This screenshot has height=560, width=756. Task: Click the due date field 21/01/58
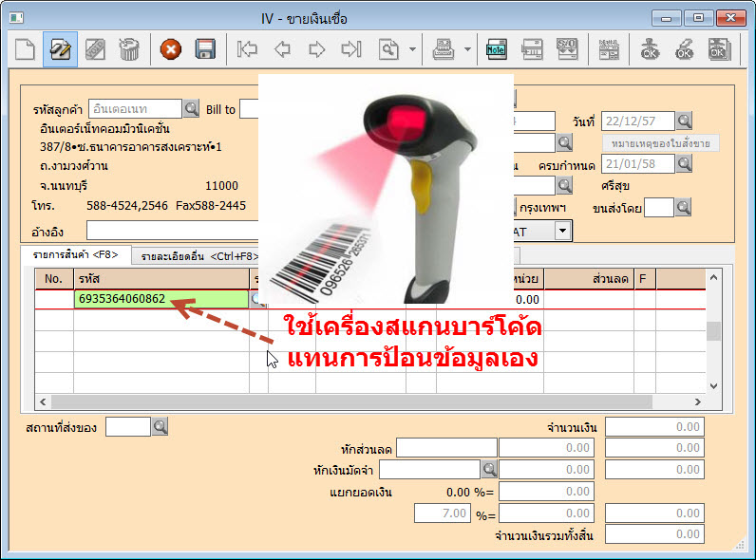click(x=637, y=164)
